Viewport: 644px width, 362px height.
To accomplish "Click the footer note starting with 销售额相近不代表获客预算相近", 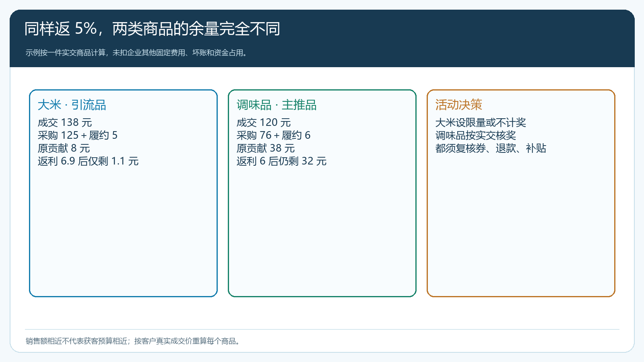I will [134, 341].
